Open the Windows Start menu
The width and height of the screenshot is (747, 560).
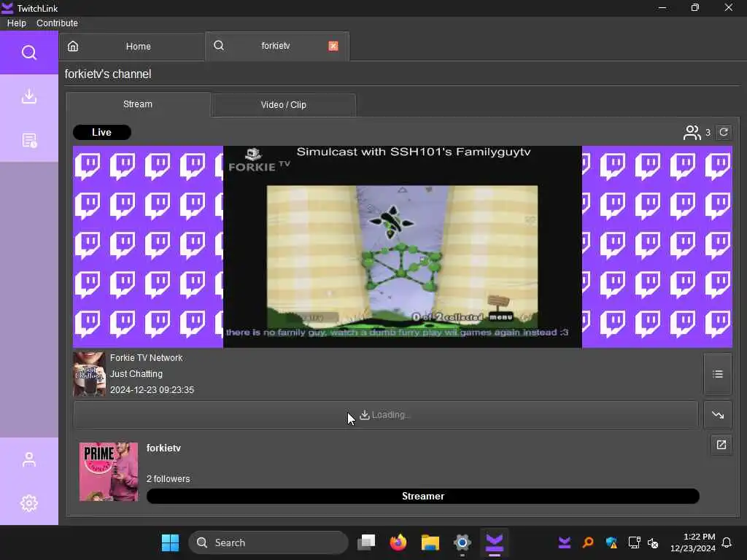coord(170,542)
